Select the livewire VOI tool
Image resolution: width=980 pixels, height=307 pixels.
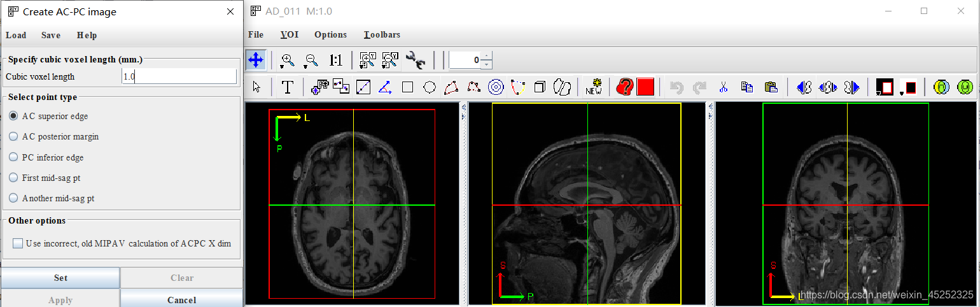coord(518,87)
